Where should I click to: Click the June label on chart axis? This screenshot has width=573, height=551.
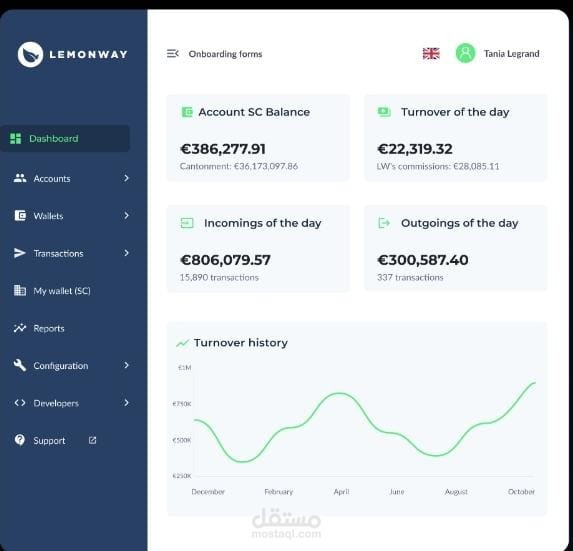[x=397, y=492]
